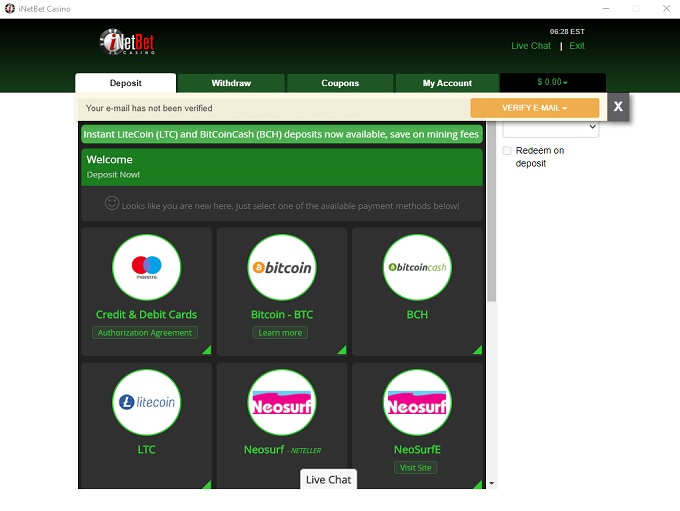Click the iNetBet Casino logo
680x511 pixels.
[127, 42]
